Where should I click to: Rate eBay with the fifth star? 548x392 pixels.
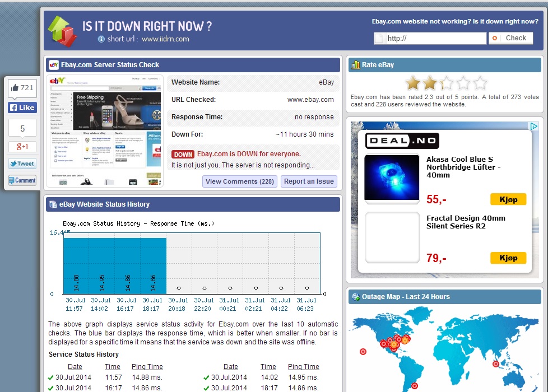pyautogui.click(x=480, y=83)
